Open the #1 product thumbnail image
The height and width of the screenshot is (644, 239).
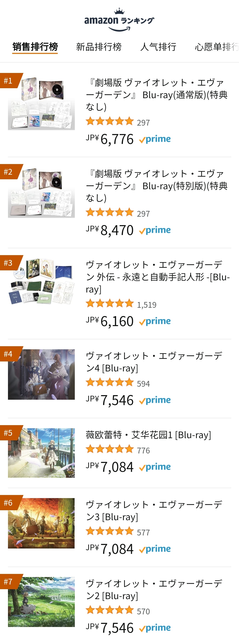pyautogui.click(x=41, y=103)
